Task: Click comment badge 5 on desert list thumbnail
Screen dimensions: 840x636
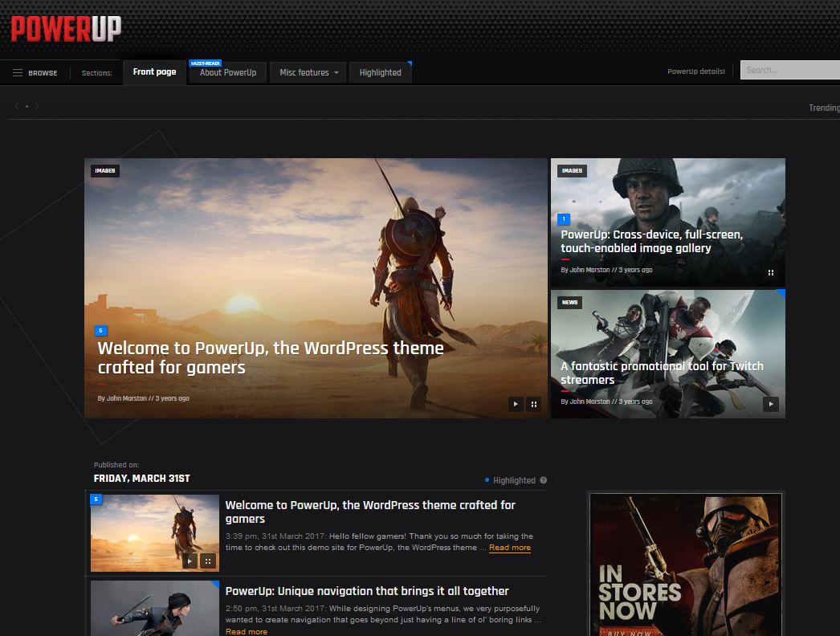Action: 96,499
